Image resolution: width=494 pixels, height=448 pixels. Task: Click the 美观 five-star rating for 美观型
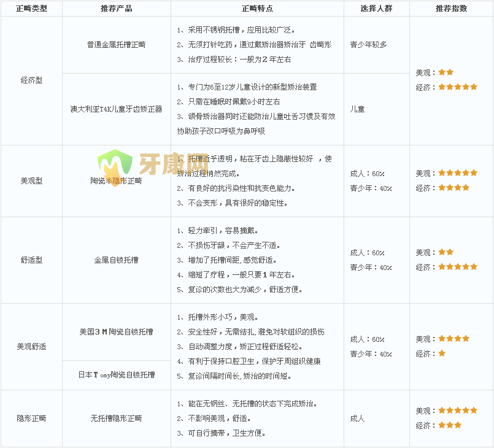pos(458,173)
